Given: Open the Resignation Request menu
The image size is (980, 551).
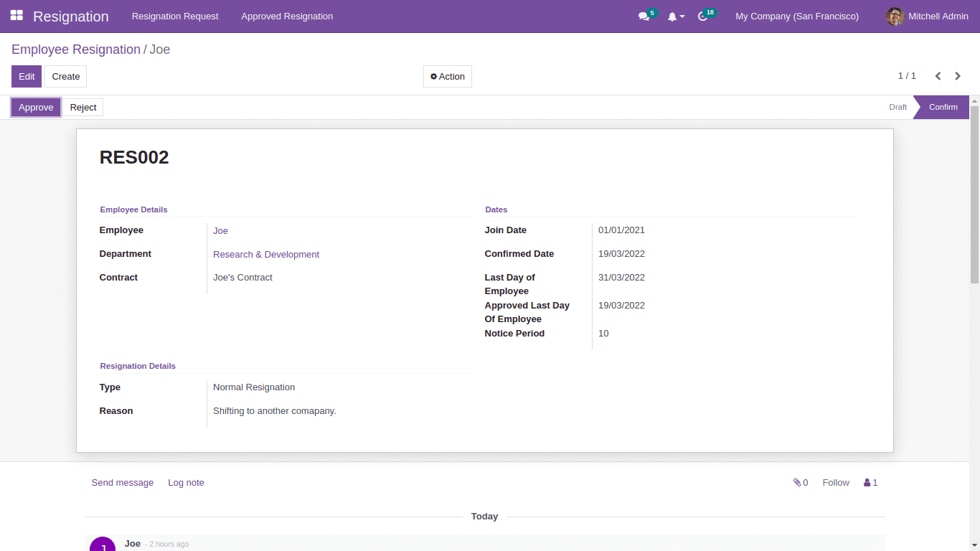Looking at the screenshot, I should pos(174,16).
